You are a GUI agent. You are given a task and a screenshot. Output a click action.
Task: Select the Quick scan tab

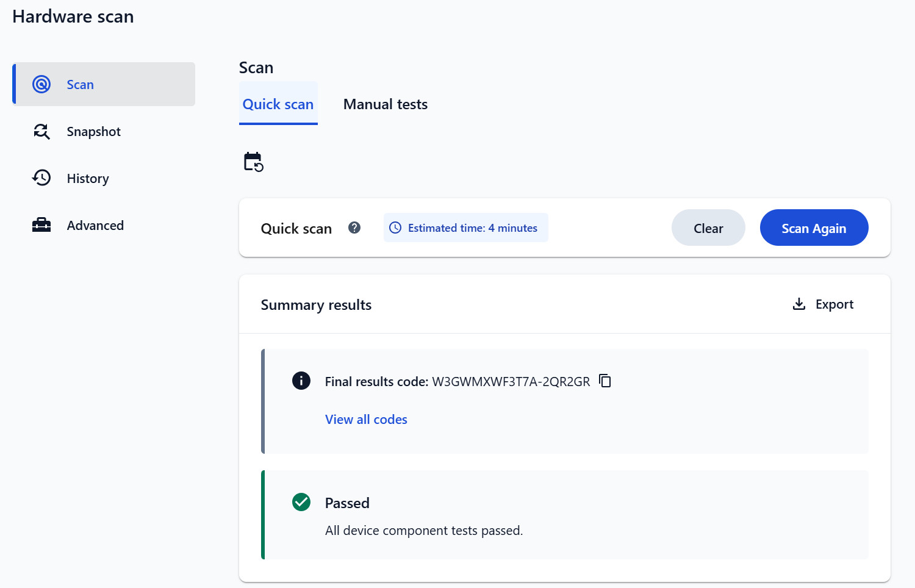click(278, 104)
